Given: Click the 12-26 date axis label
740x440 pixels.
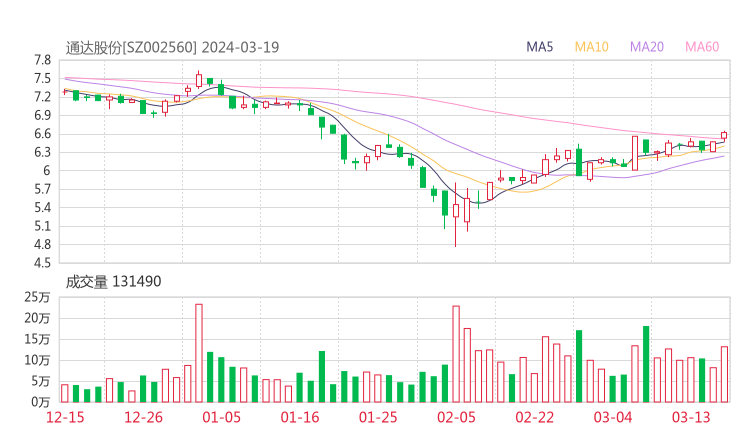Looking at the screenshot, I should point(143,417).
